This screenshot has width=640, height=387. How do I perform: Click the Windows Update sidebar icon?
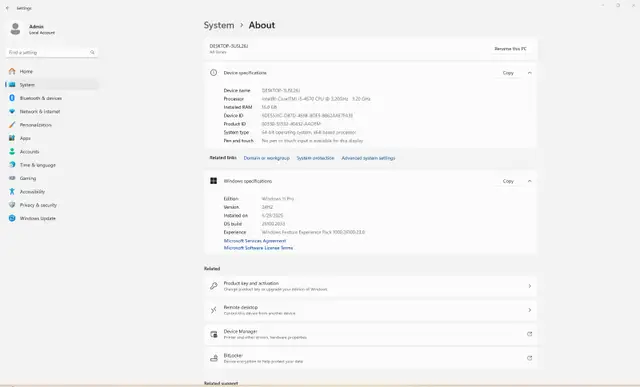click(x=12, y=218)
